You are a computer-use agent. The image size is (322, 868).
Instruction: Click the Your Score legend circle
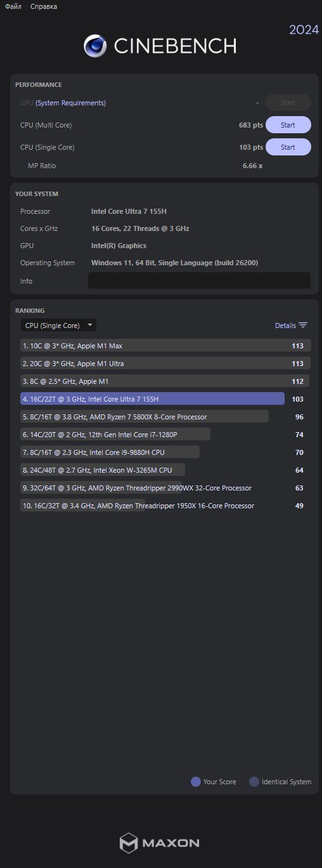coord(196,782)
